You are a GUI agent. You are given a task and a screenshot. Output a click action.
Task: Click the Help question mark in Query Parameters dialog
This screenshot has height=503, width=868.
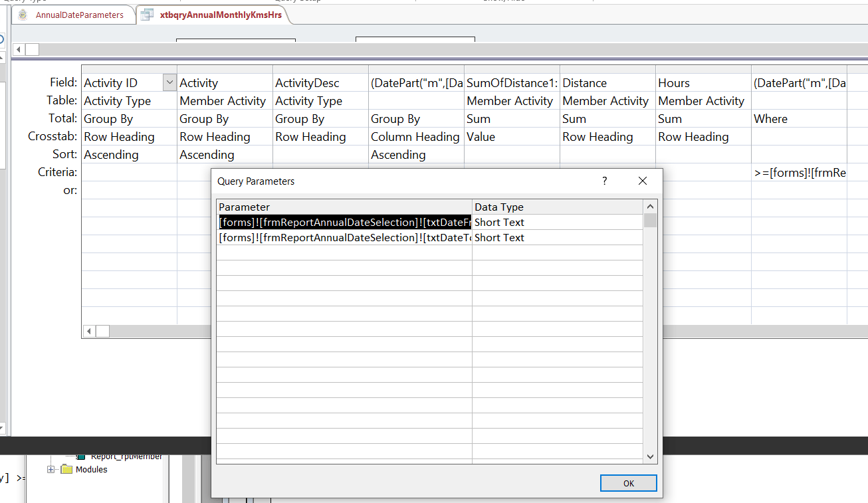[x=604, y=181]
